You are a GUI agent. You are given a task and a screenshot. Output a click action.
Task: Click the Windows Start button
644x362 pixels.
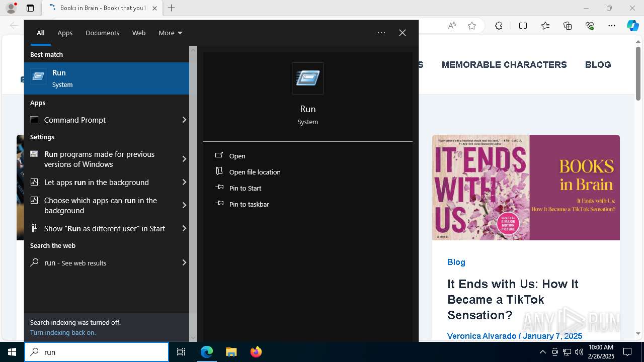[12, 352]
